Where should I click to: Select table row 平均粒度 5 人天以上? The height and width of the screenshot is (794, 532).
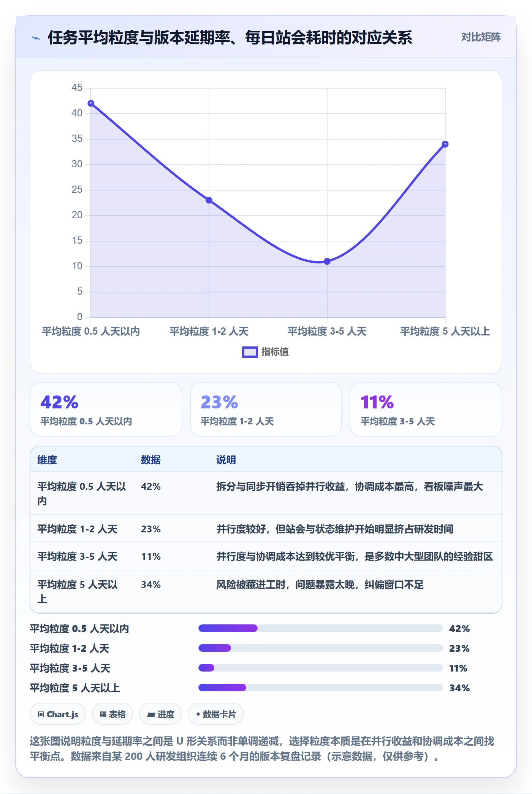pyautogui.click(x=266, y=591)
